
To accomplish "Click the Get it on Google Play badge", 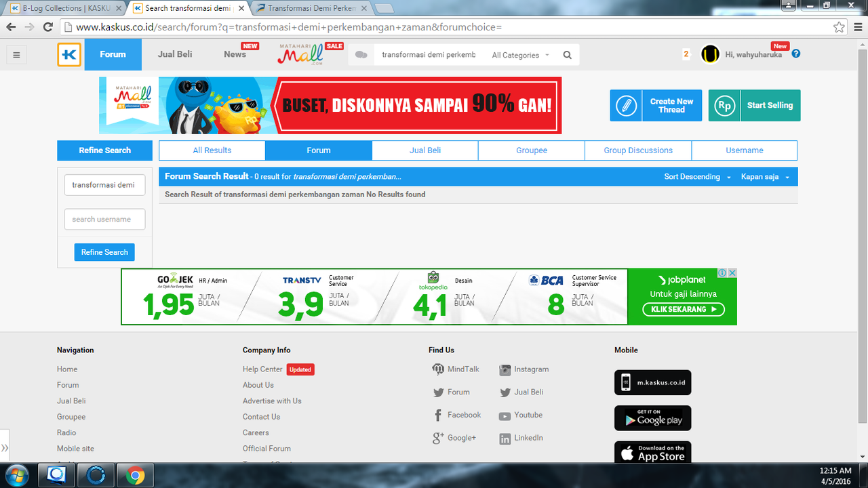I will point(653,418).
